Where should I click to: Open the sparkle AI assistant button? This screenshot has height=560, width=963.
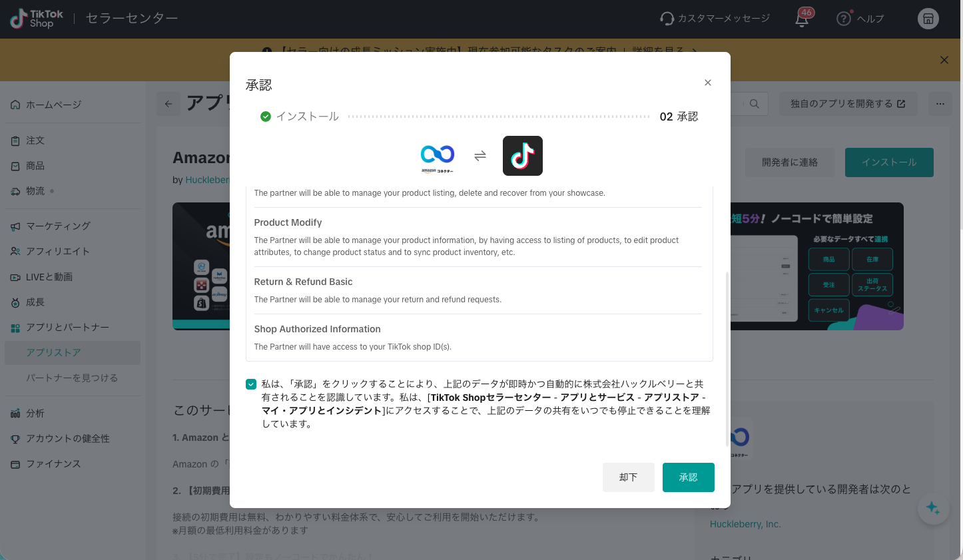pos(933,509)
